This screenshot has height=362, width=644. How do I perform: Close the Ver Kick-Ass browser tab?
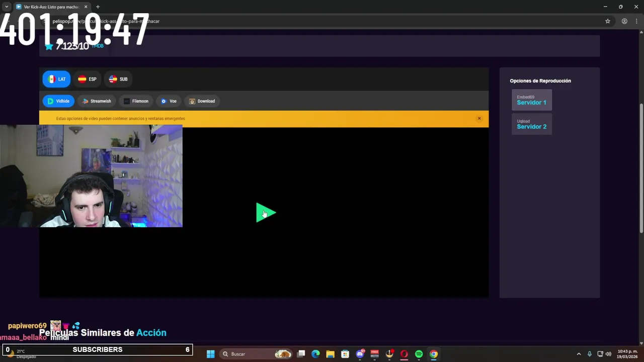pyautogui.click(x=86, y=7)
